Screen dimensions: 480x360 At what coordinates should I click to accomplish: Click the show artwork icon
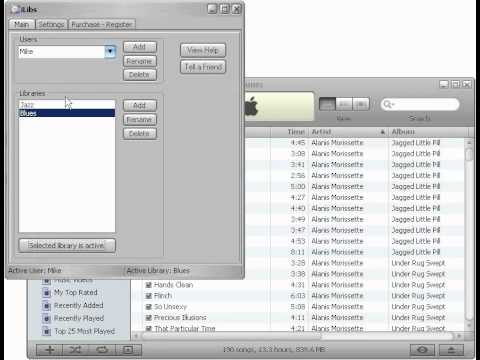click(128, 349)
